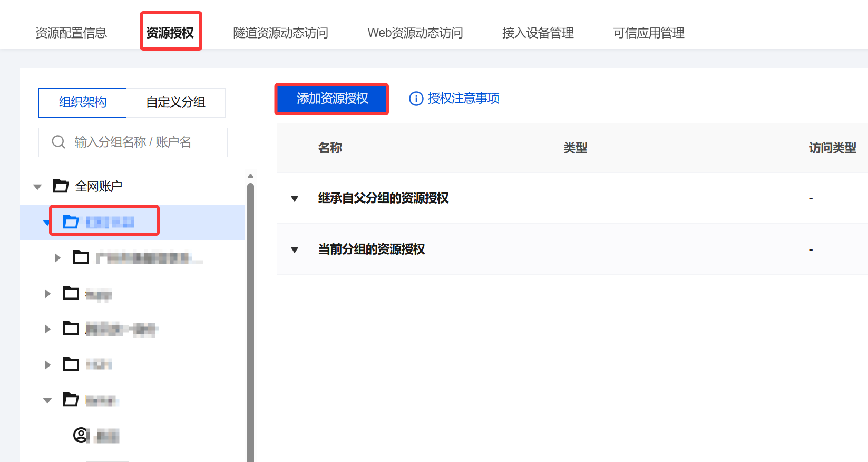
Task: Open the 接入设备管理 tab
Action: click(x=538, y=33)
